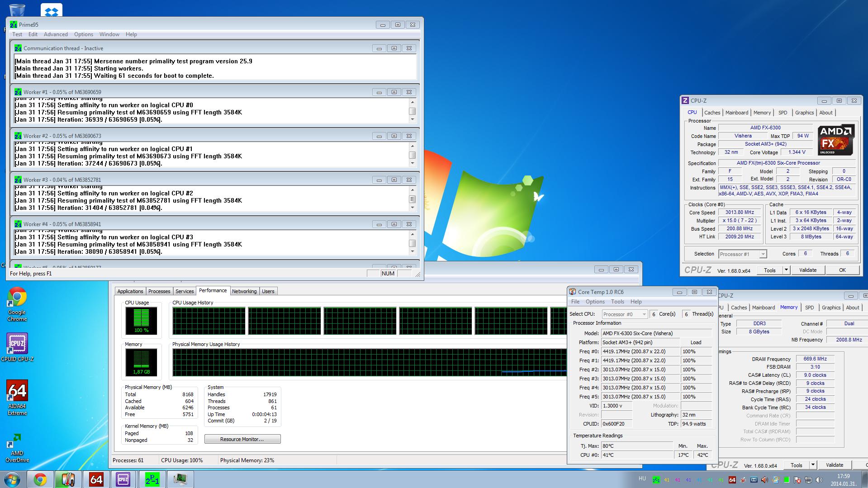Image resolution: width=868 pixels, height=488 pixels.
Task: Minimize the Communication thread child window
Action: tap(379, 48)
